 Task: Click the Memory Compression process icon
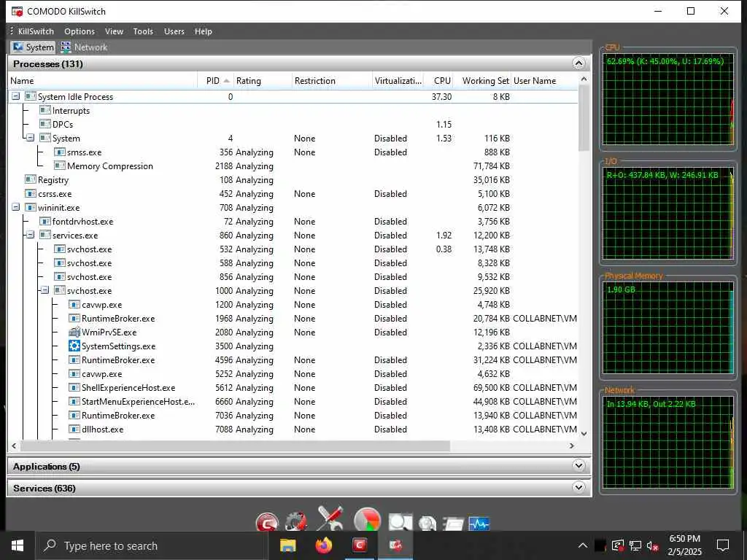[x=60, y=166]
